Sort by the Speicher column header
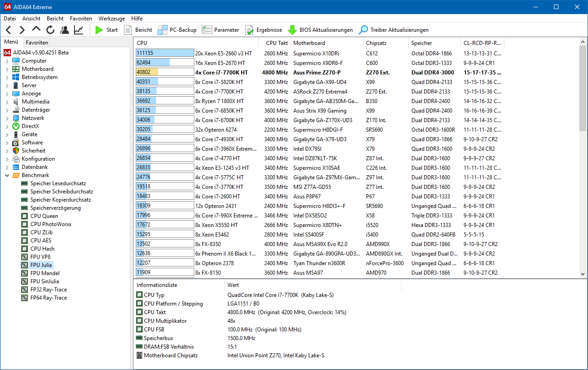The image size is (588, 370). 435,43
